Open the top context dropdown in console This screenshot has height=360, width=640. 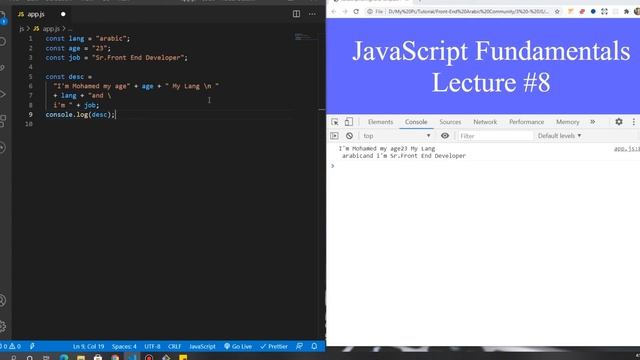pos(397,136)
